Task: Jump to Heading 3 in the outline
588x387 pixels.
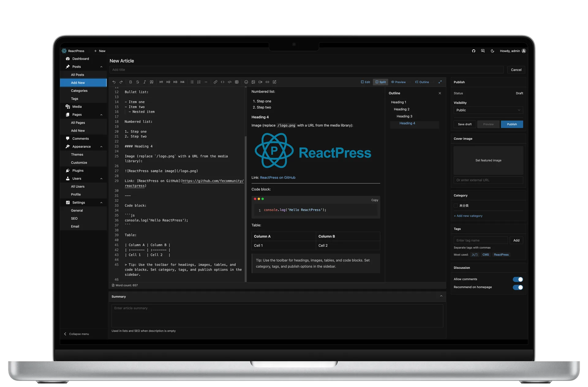Action: point(404,116)
